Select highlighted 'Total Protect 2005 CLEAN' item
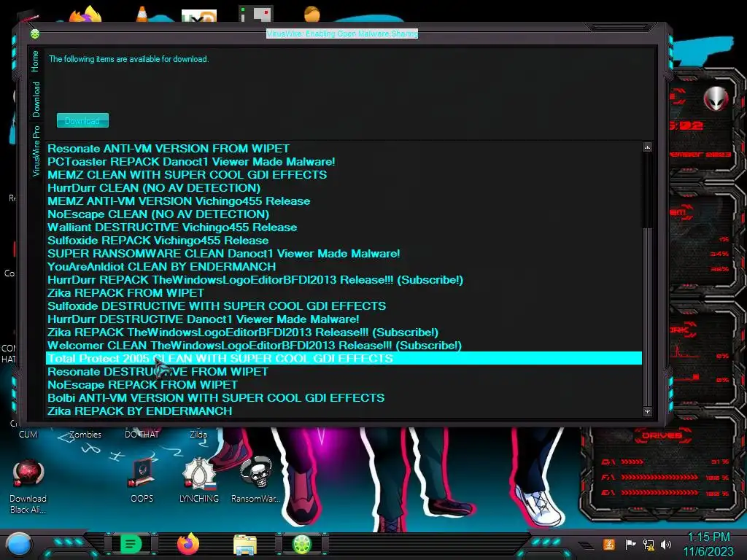 coord(344,358)
